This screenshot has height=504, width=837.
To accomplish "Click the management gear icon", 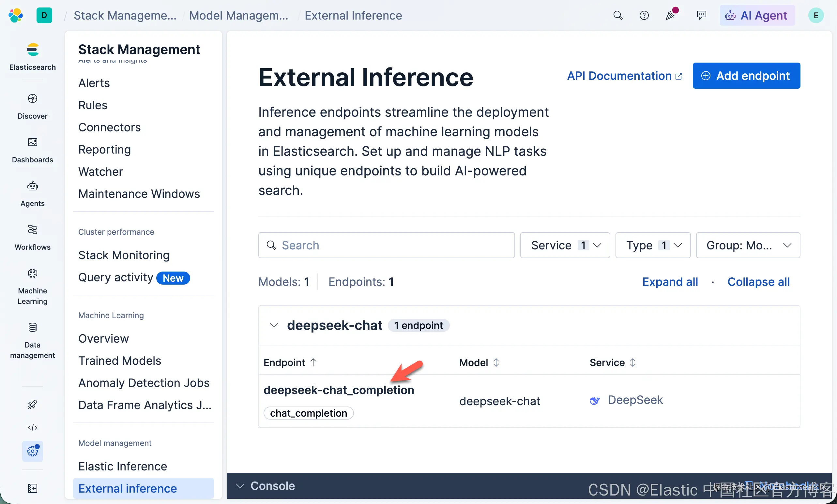I will point(33,451).
